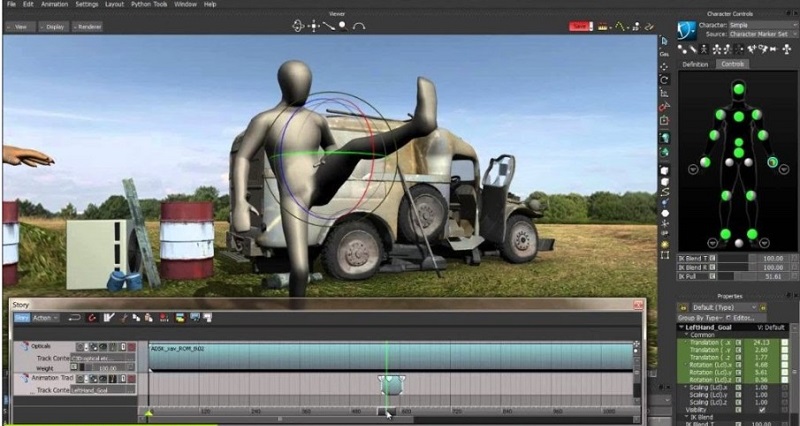Toggle the Opticals track eye visibility icon
The height and width of the screenshot is (426, 800).
102,347
